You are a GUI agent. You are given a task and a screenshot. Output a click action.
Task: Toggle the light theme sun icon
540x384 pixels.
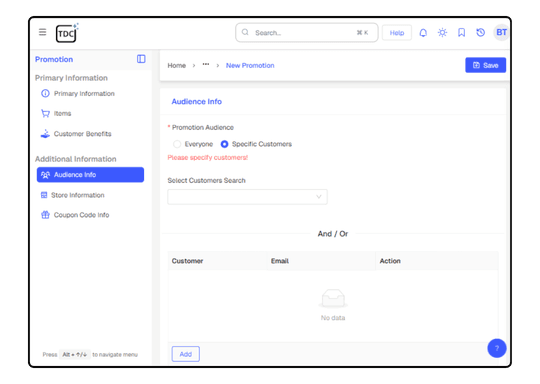coord(442,33)
